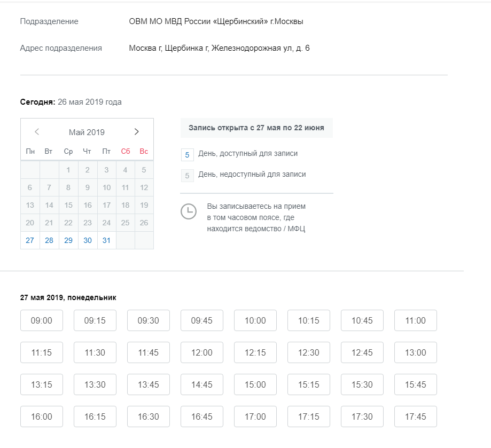Pick May 29 as appointment date
491x448 pixels.
tap(68, 240)
